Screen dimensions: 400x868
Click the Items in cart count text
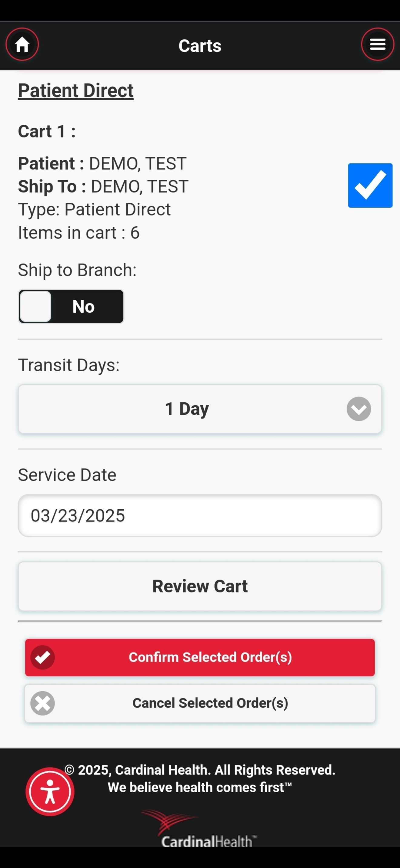click(79, 232)
